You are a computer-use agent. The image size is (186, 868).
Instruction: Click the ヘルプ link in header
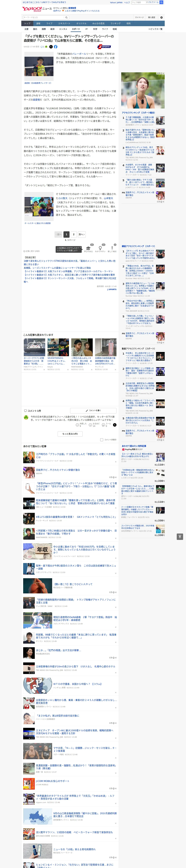pos(127,2)
